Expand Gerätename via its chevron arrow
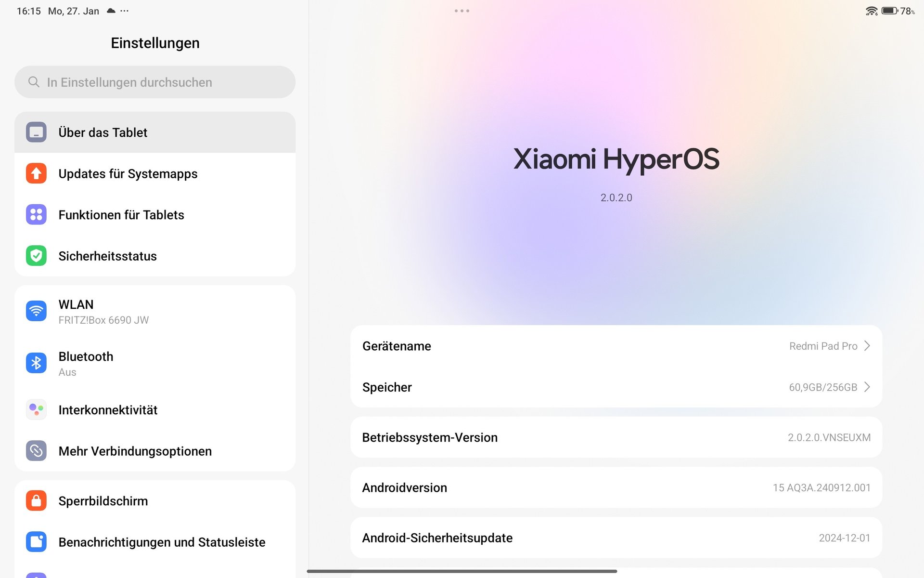 click(x=867, y=346)
